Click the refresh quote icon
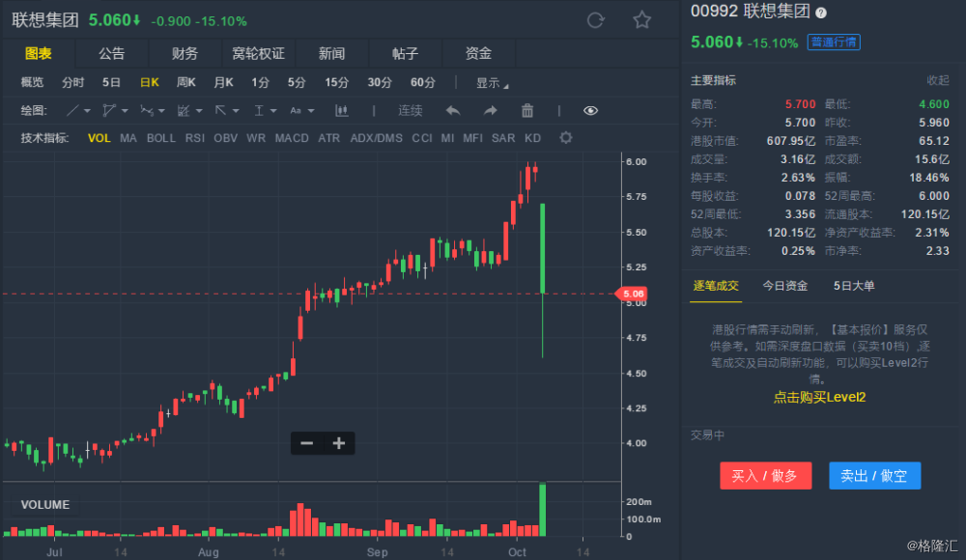The width and height of the screenshot is (966, 560). [x=596, y=20]
